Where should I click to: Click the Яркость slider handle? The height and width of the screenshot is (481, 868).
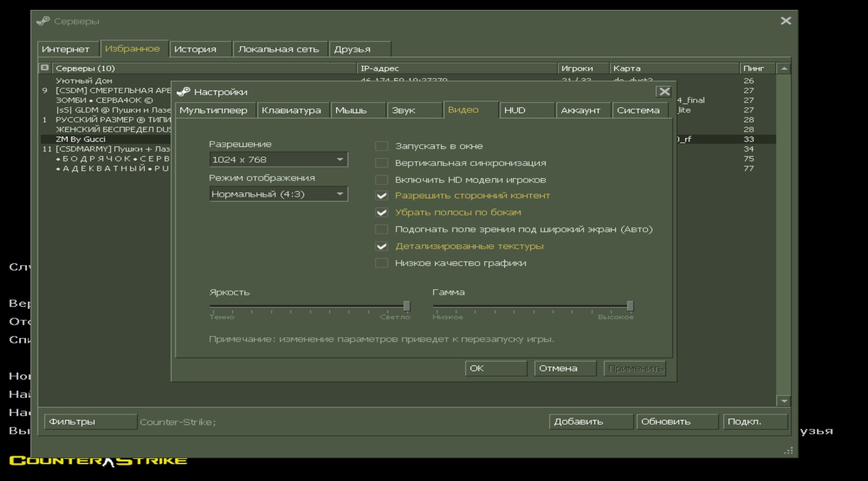click(x=407, y=306)
